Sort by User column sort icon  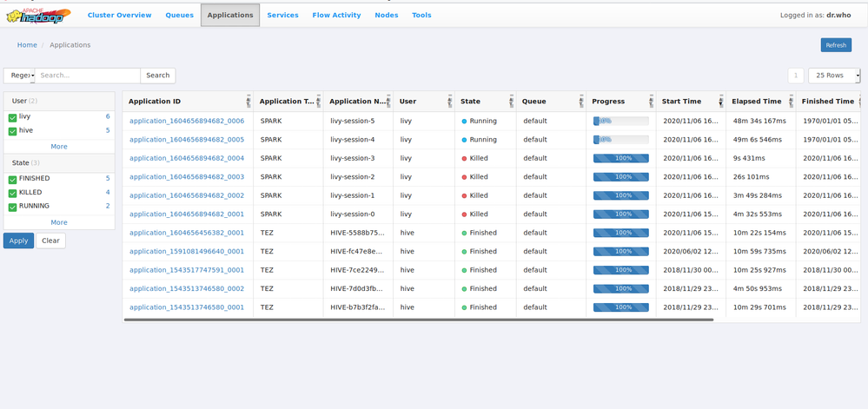tap(449, 102)
